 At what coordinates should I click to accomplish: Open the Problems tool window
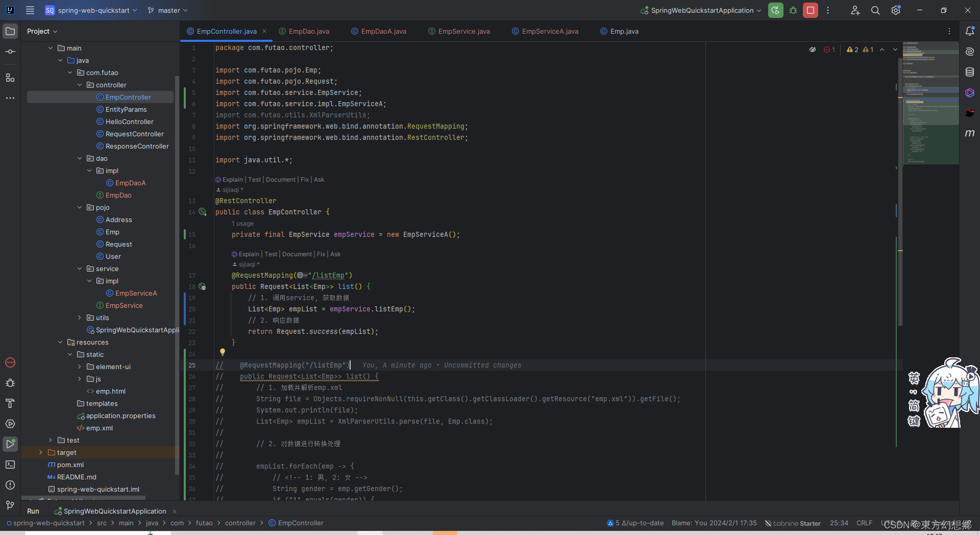tap(10, 485)
